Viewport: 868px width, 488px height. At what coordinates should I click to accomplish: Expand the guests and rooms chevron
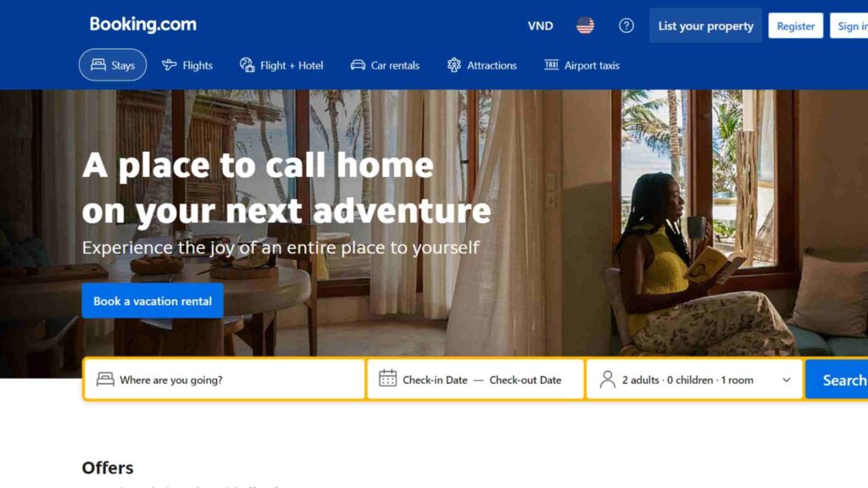pyautogui.click(x=786, y=380)
